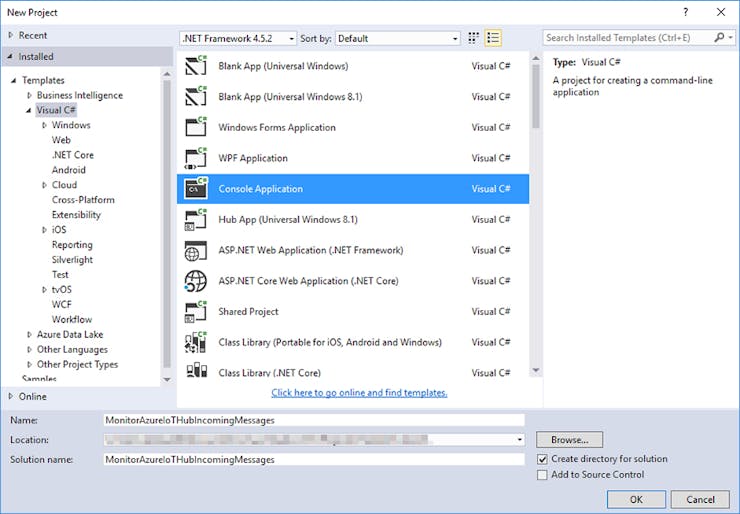Click the search magnifier icon
740x514 pixels.
click(x=719, y=37)
